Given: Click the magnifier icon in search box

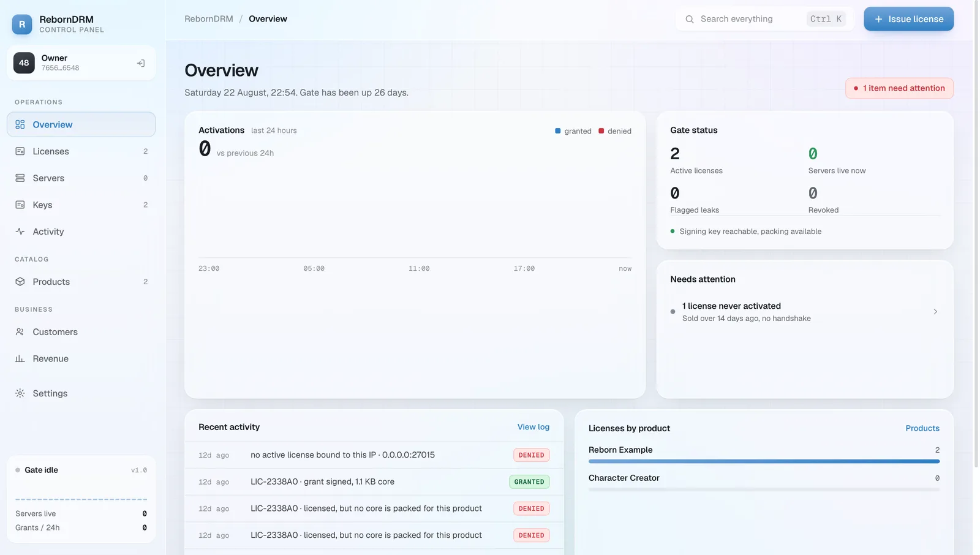Looking at the screenshot, I should tap(690, 19).
